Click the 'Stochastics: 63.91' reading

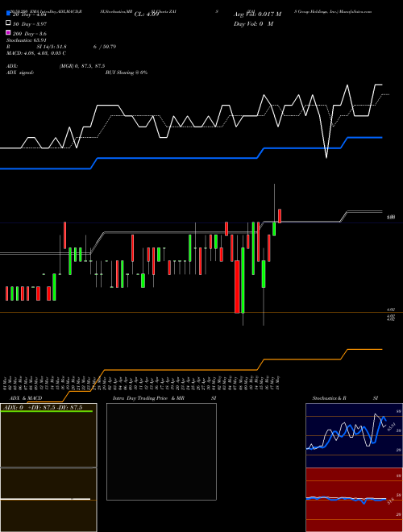pos(26,40)
